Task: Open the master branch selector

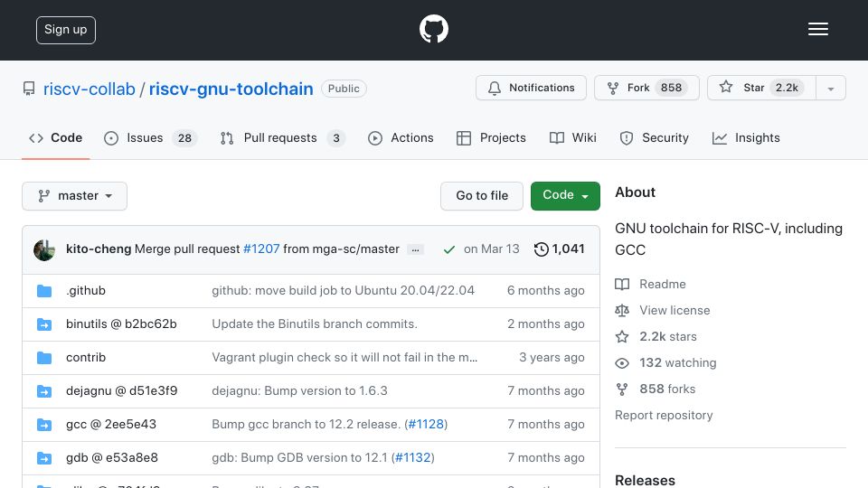Action: pos(75,196)
